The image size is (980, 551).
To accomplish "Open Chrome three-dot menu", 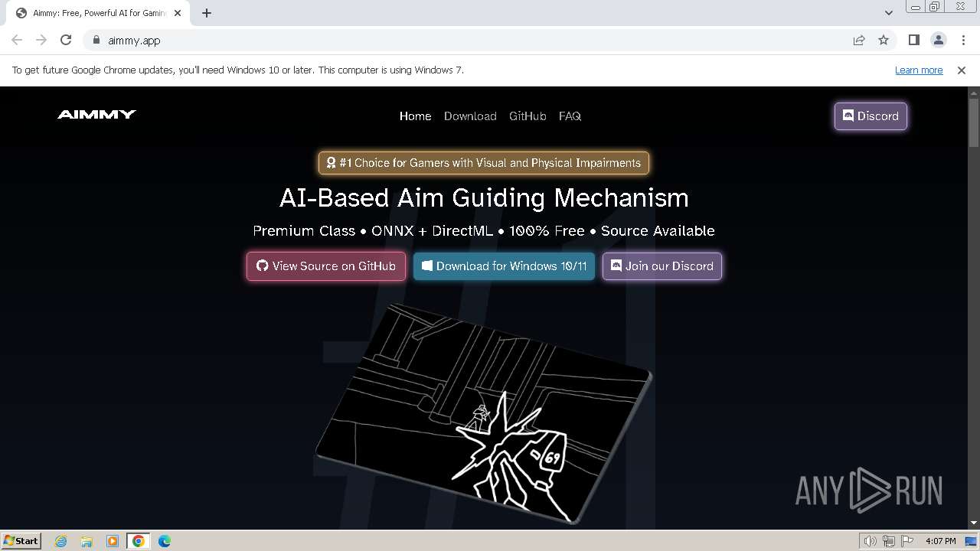I will [963, 41].
